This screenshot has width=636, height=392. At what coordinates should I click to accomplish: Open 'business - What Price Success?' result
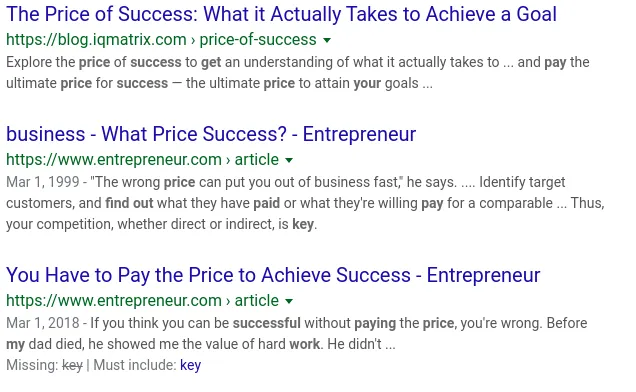[x=211, y=134]
